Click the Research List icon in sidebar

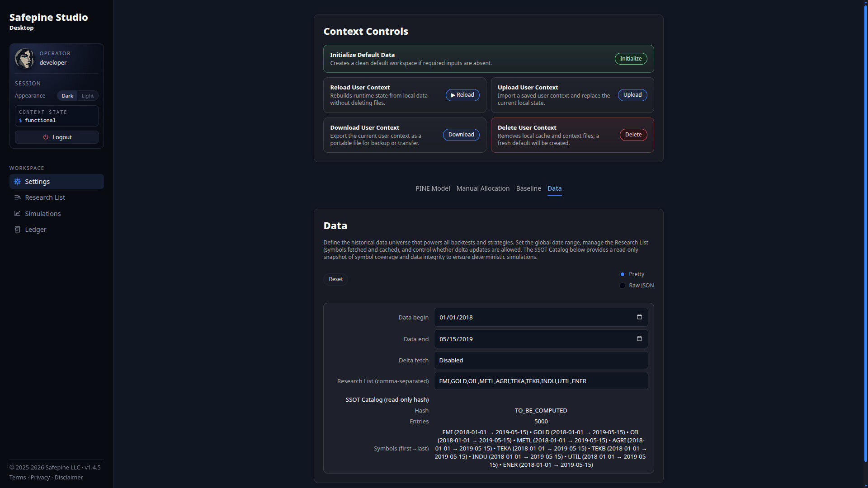17,197
